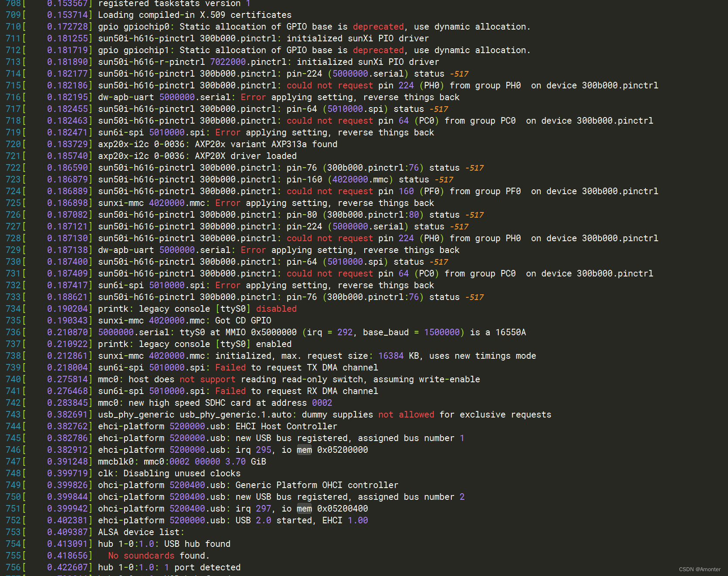Select irq value '292' on serial line

coord(345,332)
